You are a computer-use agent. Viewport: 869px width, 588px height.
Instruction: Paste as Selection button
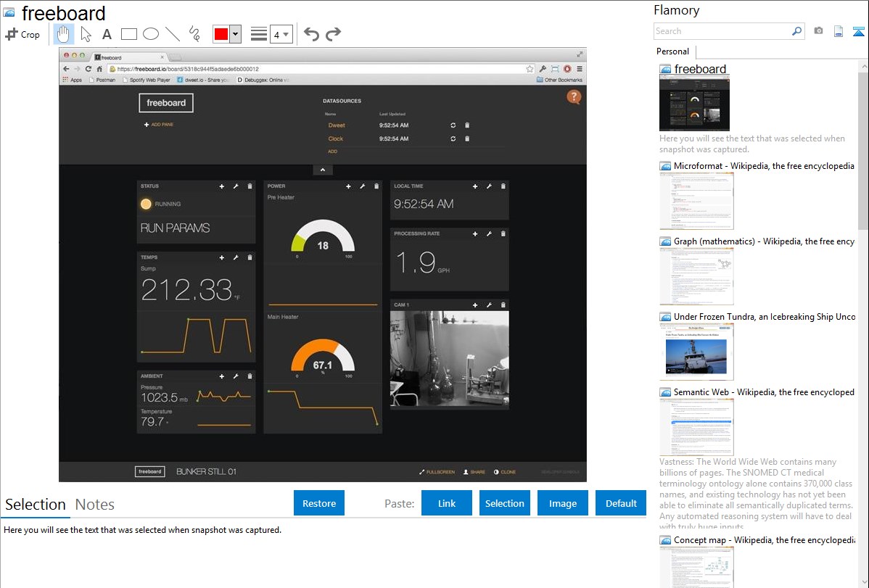point(504,503)
